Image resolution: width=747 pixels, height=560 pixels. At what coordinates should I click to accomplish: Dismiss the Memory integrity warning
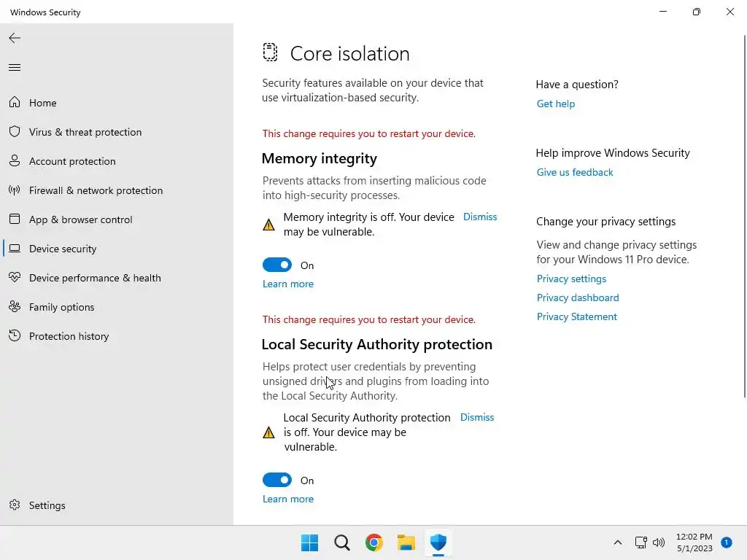pyautogui.click(x=480, y=217)
